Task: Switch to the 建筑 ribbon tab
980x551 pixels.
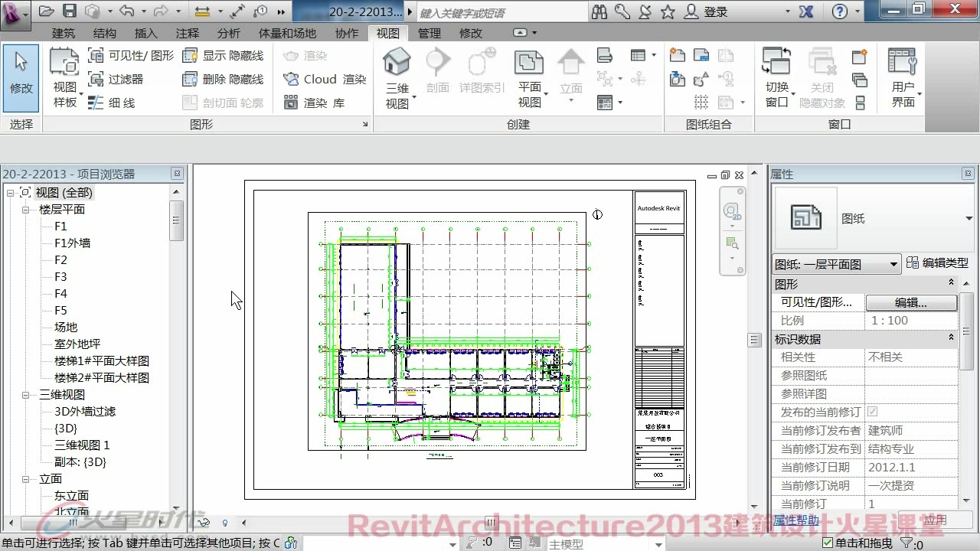Action: point(64,34)
